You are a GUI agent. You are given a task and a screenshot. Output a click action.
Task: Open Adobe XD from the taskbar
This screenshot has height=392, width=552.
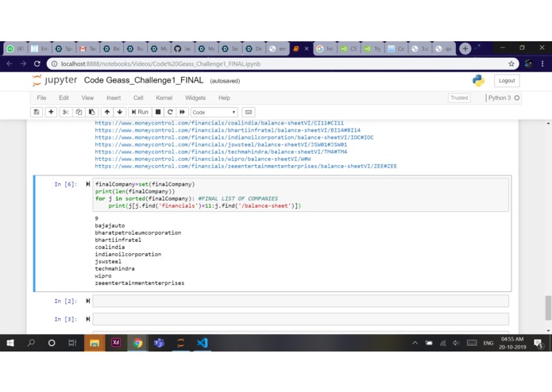[x=116, y=343]
